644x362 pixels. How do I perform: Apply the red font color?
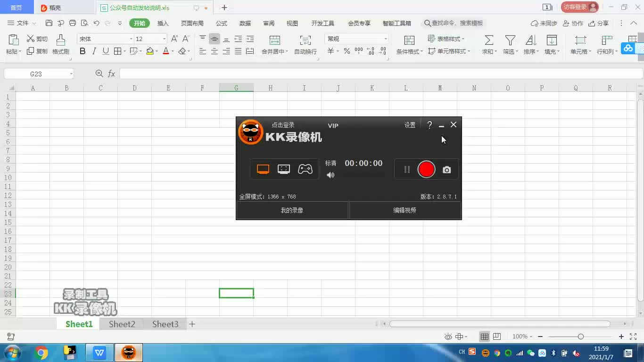click(x=165, y=51)
